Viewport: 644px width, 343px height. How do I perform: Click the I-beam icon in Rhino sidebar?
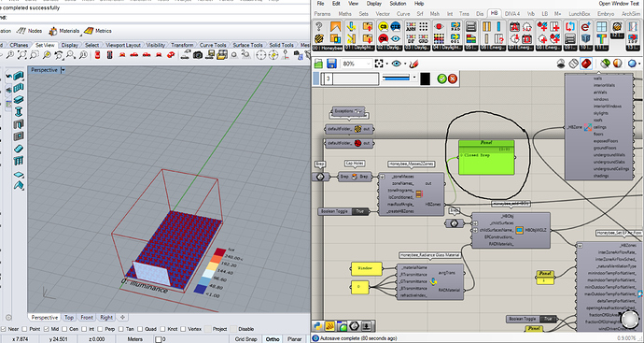pyautogui.click(x=19, y=112)
